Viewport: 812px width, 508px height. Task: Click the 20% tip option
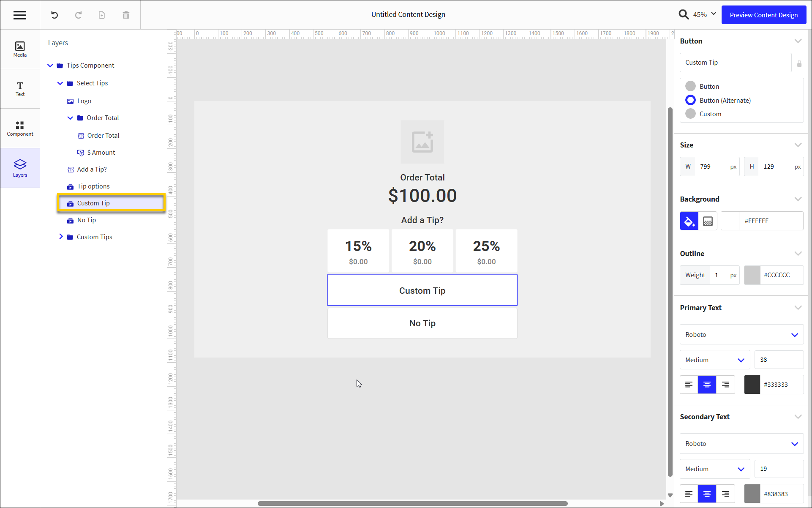click(x=422, y=251)
